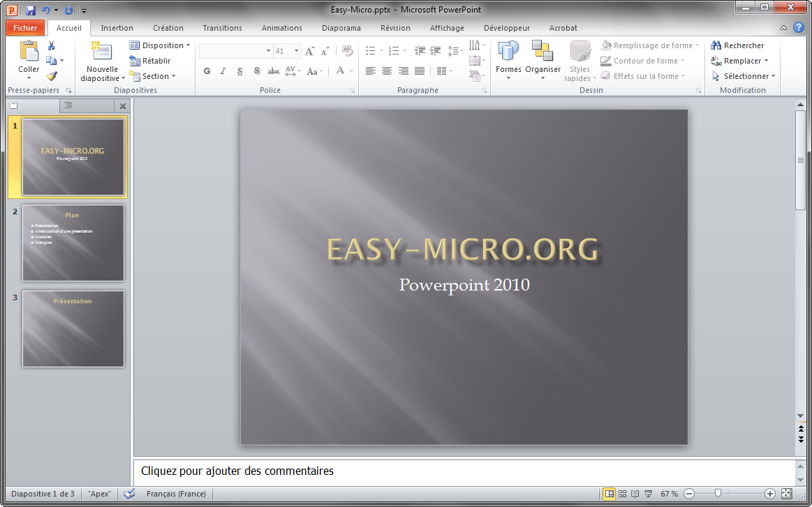Justify text alignment
This screenshot has height=507, width=812.
coord(420,71)
